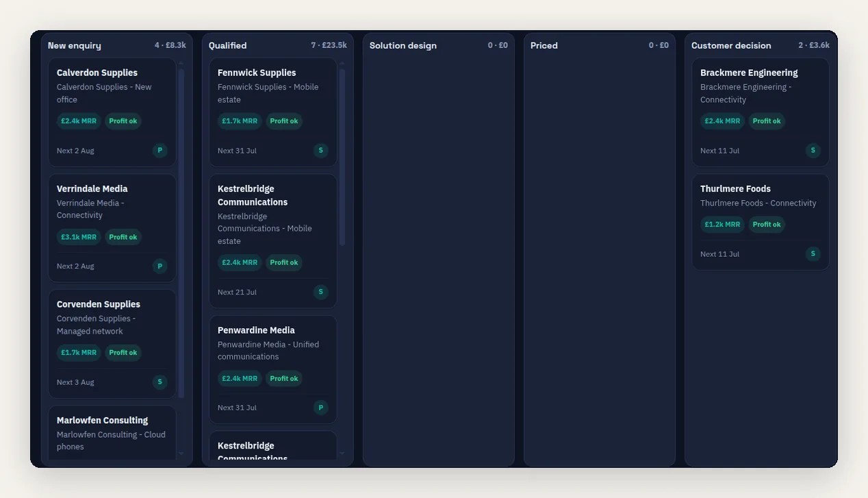Click 'Calverdon Supplies - New office' description
This screenshot has width=868, height=498.
pyautogui.click(x=104, y=93)
